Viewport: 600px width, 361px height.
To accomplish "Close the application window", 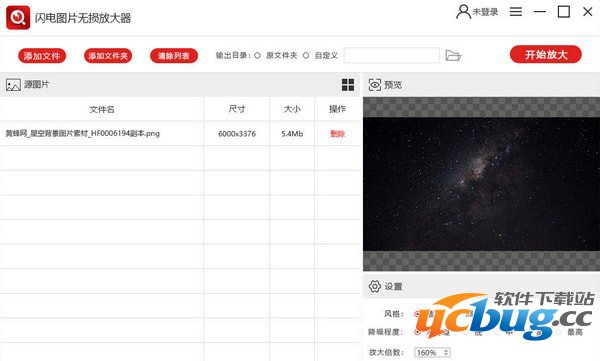I will pyautogui.click(x=588, y=12).
